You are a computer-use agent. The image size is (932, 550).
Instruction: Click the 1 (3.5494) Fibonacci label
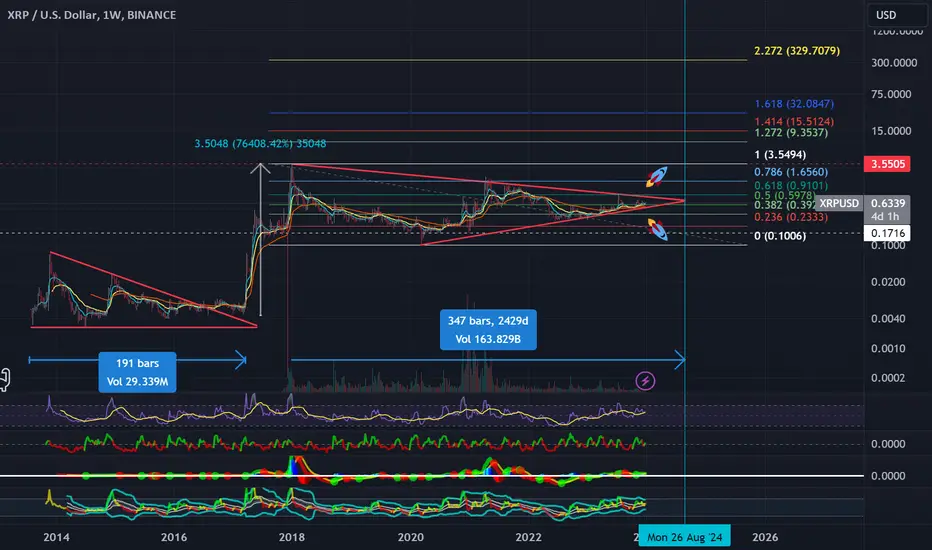(780, 155)
